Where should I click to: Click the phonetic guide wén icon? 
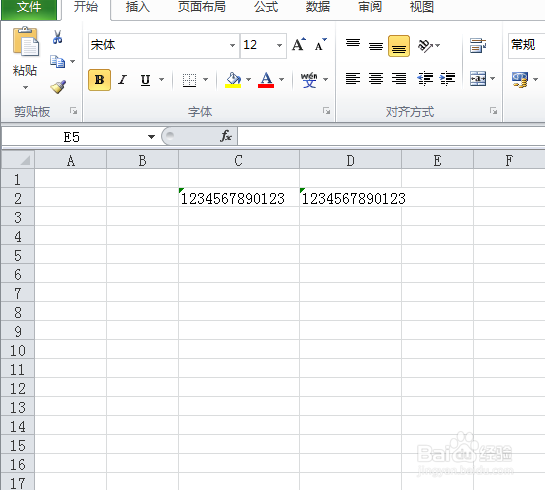click(309, 80)
